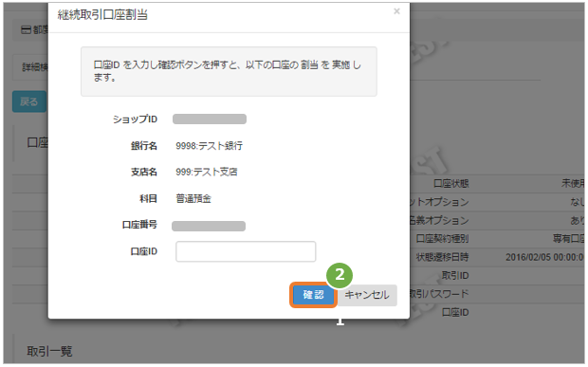Image resolution: width=588 pixels, height=367 pixels.
Task: Click the 口座契約種別 row label in background
Action: pyautogui.click(x=443, y=239)
